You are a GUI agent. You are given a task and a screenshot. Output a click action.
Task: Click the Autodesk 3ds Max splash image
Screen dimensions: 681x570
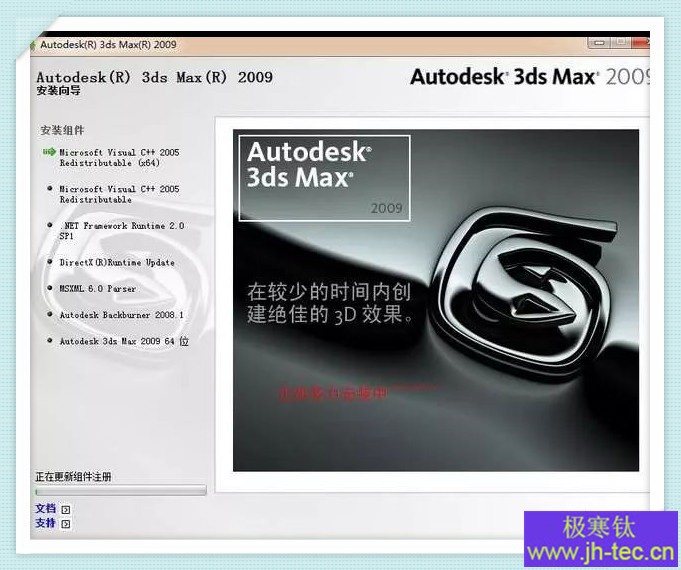tap(436, 300)
